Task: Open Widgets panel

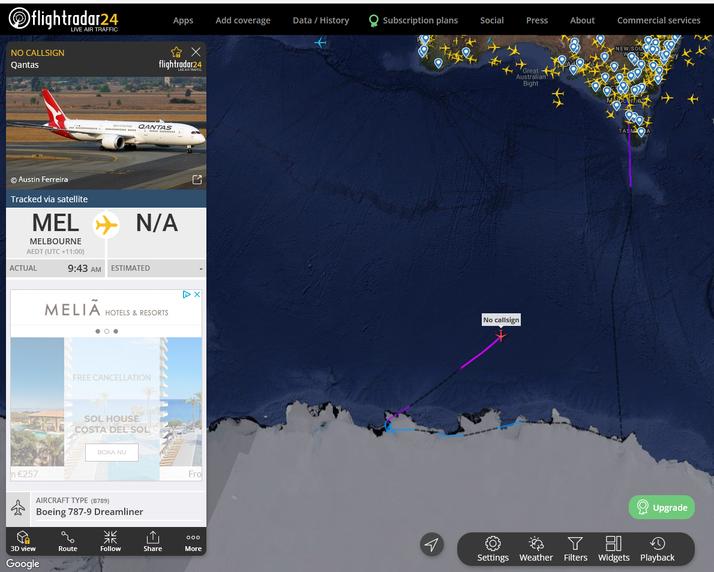Action: click(x=613, y=549)
